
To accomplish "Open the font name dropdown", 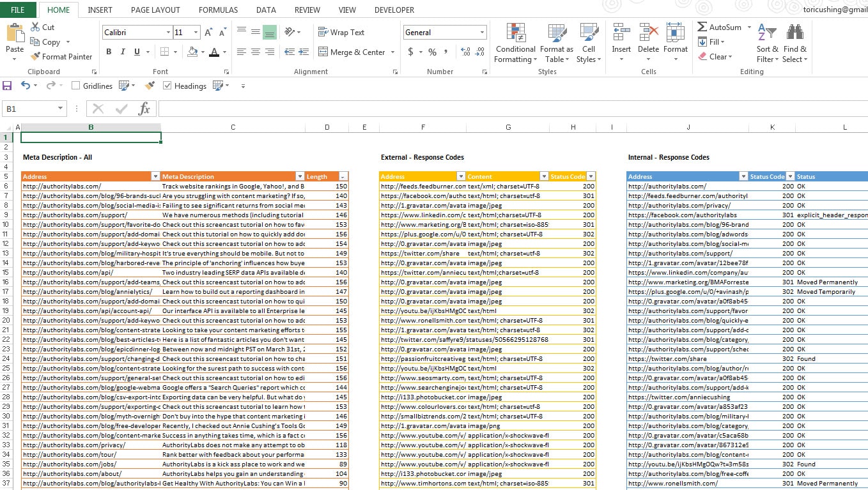I will point(169,32).
